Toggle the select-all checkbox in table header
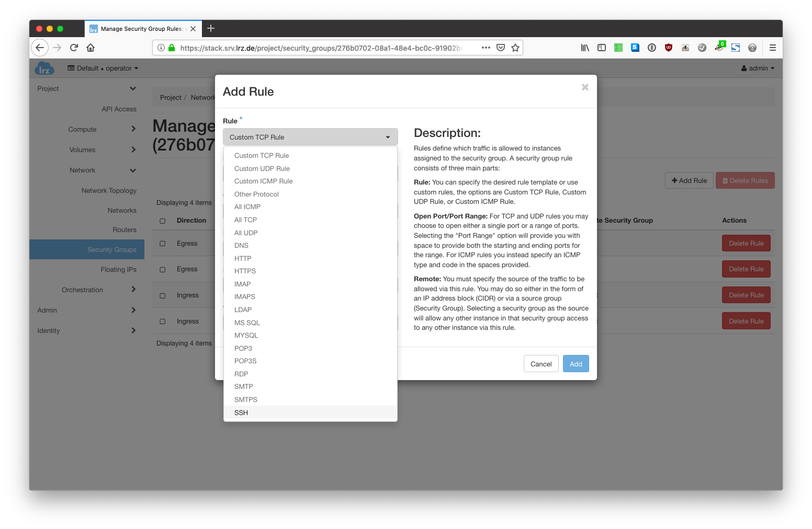 (163, 221)
